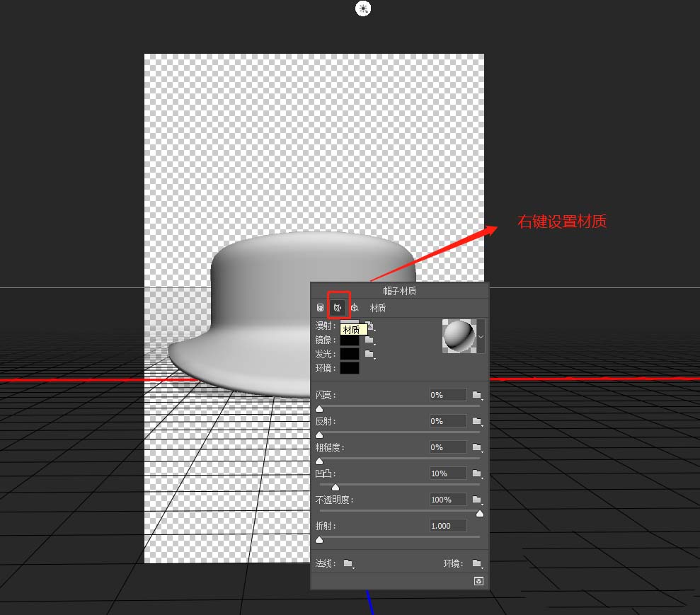Click the 凹凸 value field showing 10%
700x615 pixels.
pos(448,473)
